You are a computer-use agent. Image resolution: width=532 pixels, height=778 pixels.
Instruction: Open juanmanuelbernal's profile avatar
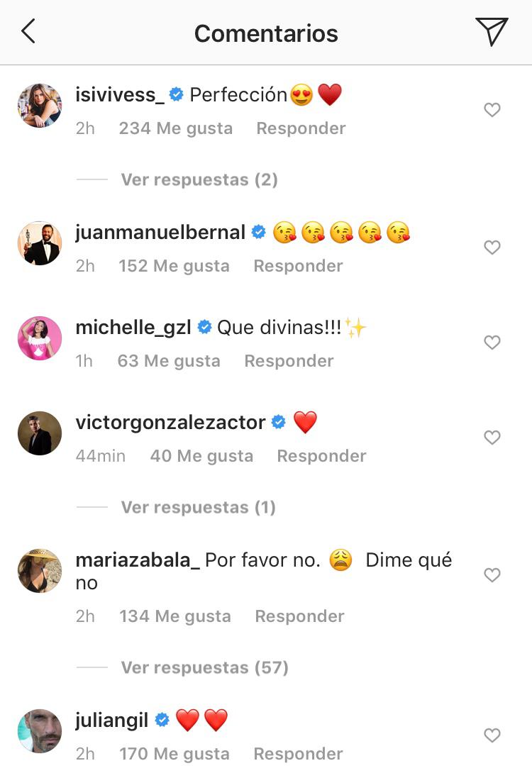[x=40, y=243]
